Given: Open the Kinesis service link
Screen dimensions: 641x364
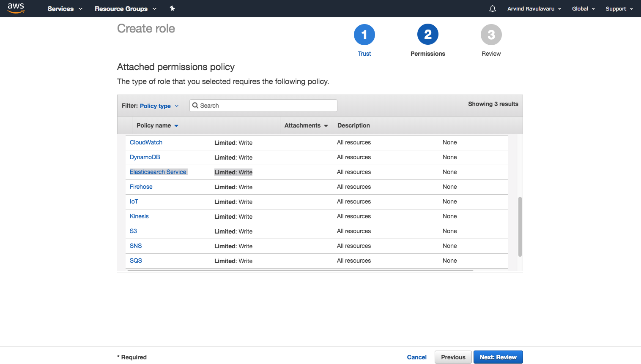Looking at the screenshot, I should 139,216.
